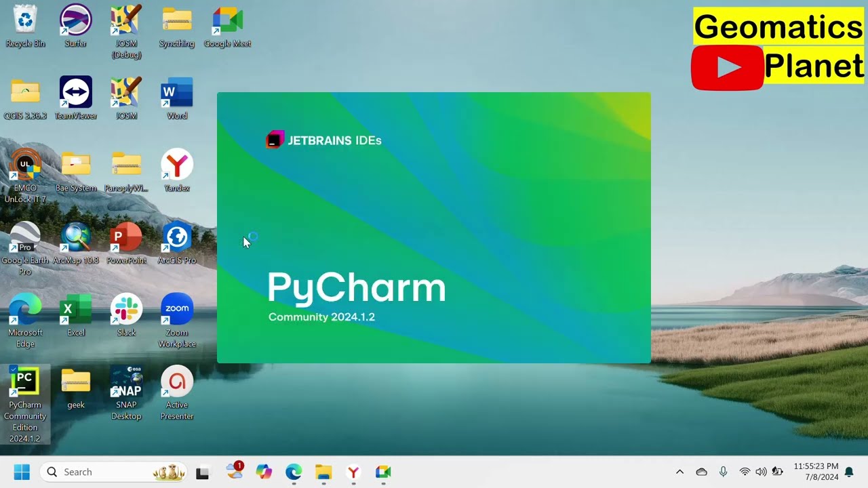Open Google Meet from the taskbar
This screenshot has height=488, width=868.
click(383, 472)
